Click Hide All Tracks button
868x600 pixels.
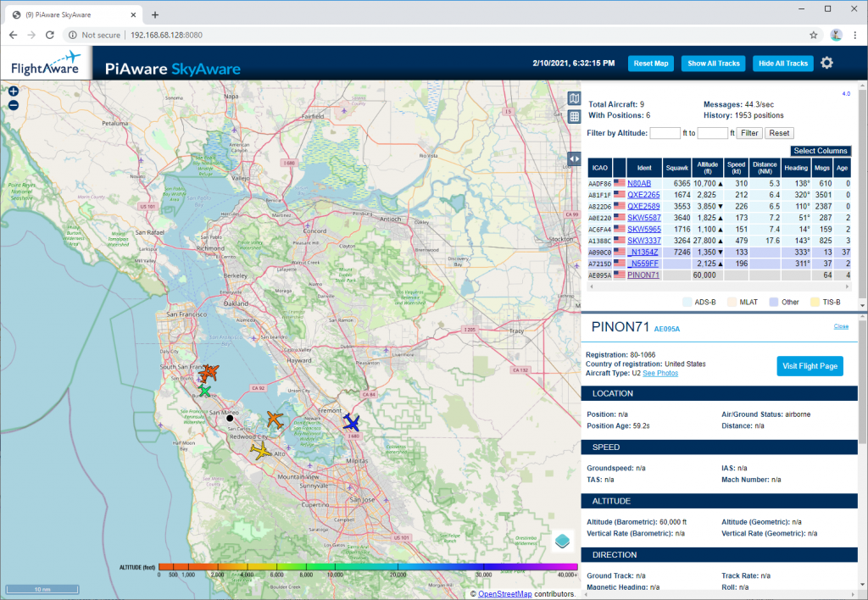782,64
